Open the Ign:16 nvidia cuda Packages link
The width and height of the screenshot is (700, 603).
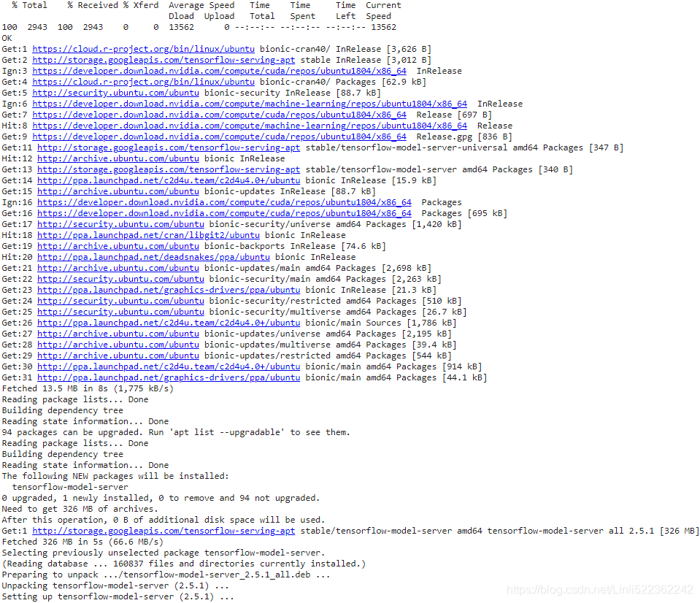(x=224, y=202)
